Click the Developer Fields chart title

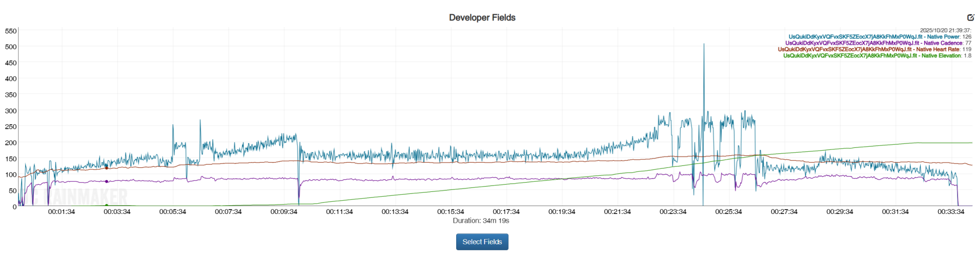point(482,18)
